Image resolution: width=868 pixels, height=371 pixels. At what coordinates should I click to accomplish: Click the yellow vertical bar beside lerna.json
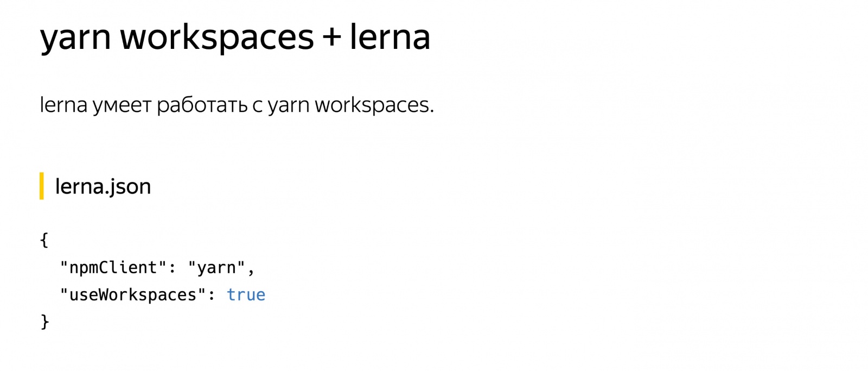pyautogui.click(x=42, y=186)
